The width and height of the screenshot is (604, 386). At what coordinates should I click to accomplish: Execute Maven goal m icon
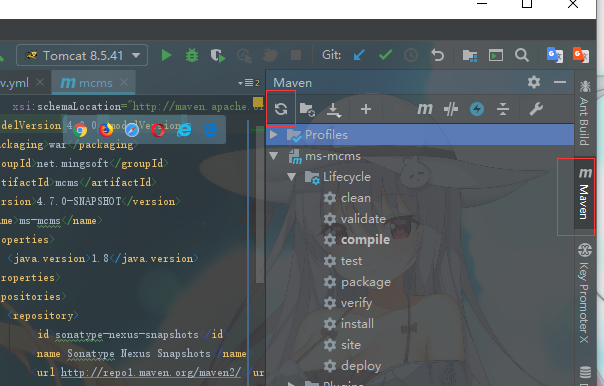click(x=425, y=109)
